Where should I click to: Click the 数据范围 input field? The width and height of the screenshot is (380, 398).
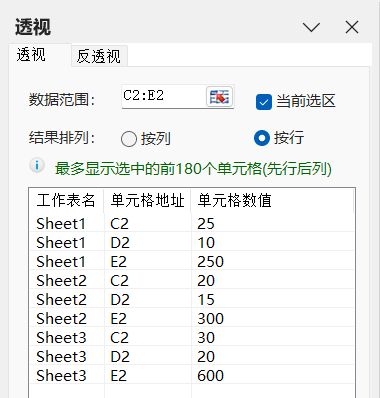pos(164,96)
